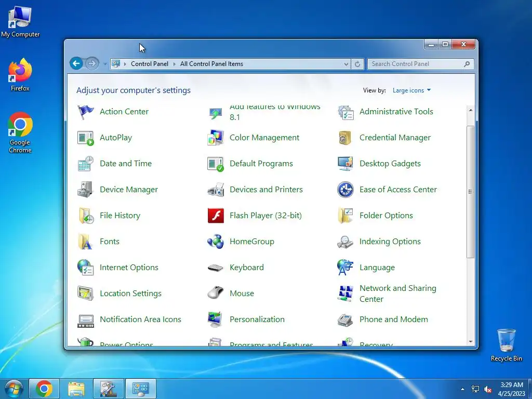
Task: Open the Device Manager link text
Action: pyautogui.click(x=129, y=190)
